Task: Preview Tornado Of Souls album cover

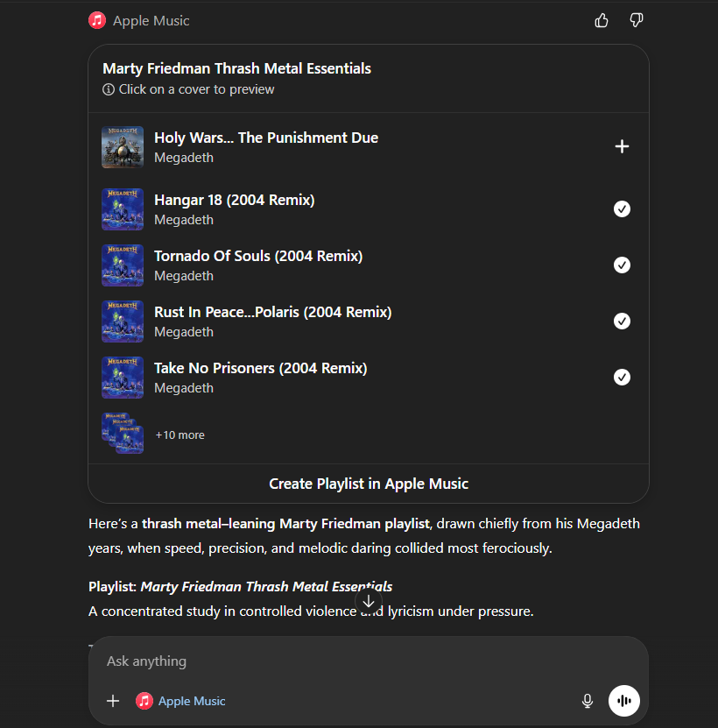Action: tap(123, 265)
